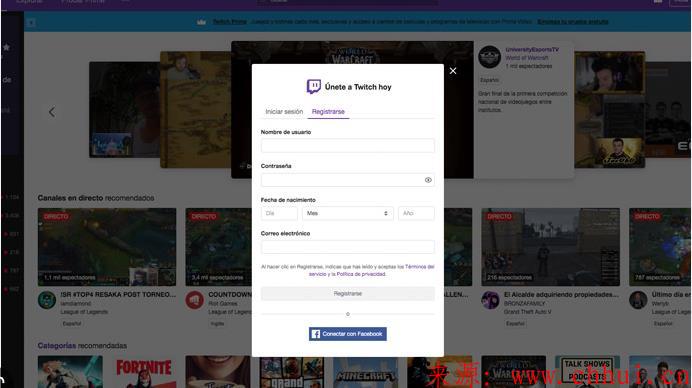Click El Alcalde adquiriendo propiedades stream title
The height and width of the screenshot is (388, 692).
click(x=561, y=294)
